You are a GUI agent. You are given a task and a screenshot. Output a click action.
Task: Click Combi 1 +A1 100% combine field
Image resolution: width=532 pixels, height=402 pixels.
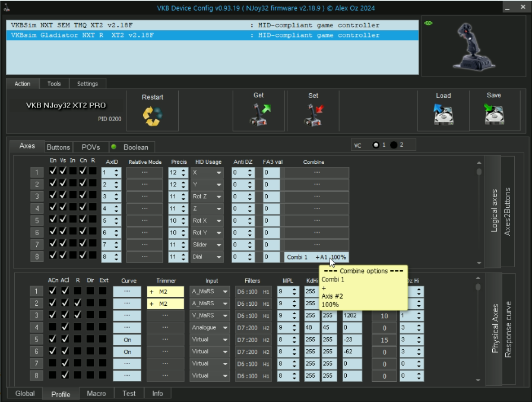[316, 257]
